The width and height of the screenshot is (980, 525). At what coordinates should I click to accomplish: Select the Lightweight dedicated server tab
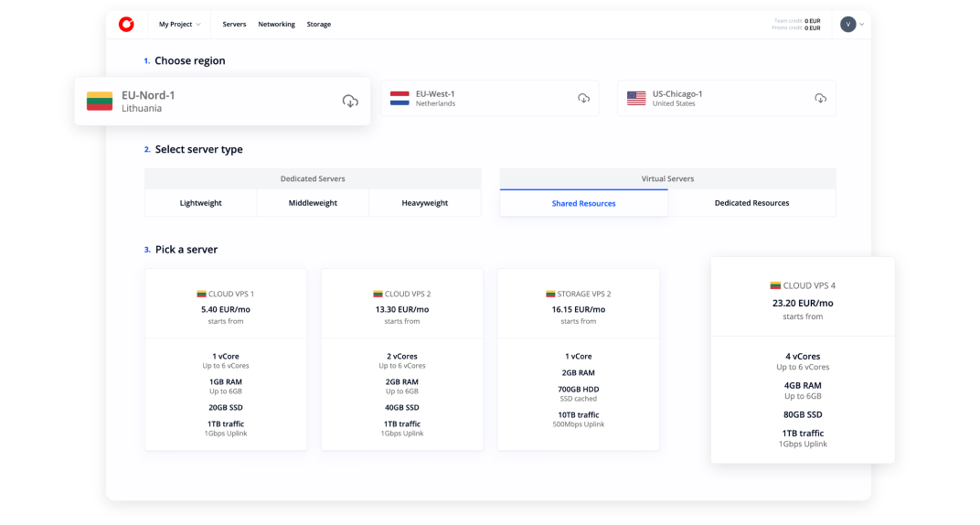(200, 203)
